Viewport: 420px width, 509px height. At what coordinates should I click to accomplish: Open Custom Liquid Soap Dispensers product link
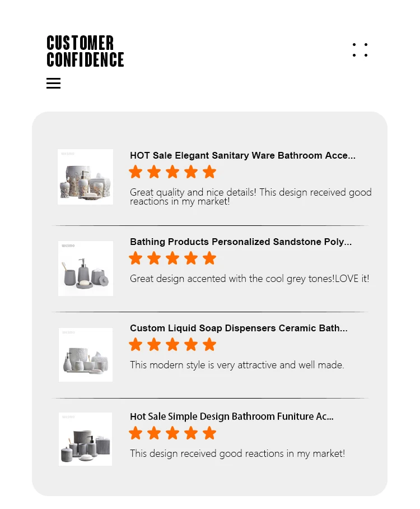tap(239, 328)
